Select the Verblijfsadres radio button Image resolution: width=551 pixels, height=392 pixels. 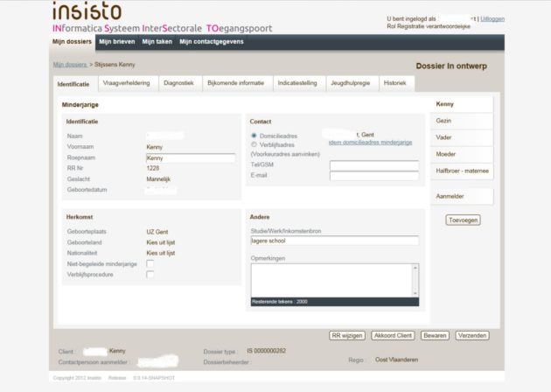[254, 144]
